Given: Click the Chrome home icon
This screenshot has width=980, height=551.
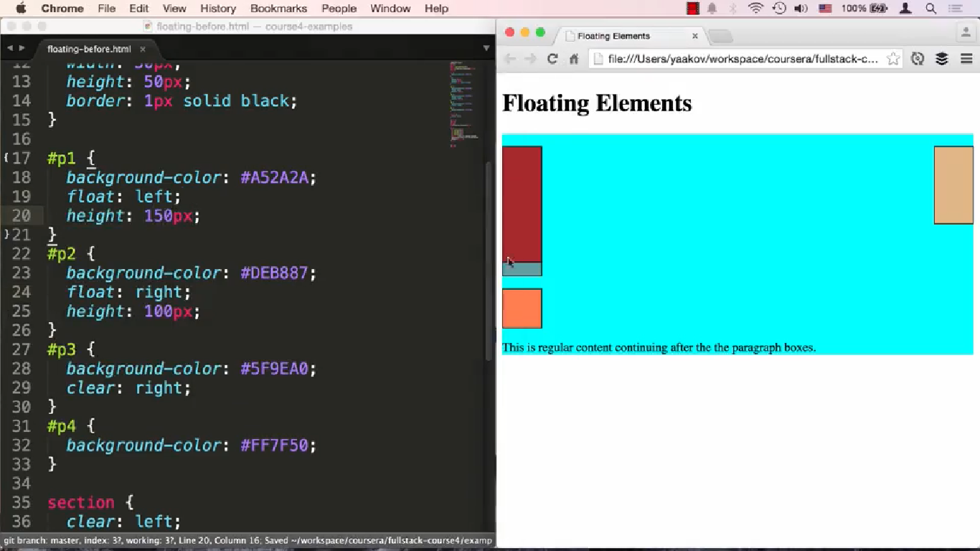Looking at the screenshot, I should click(573, 59).
